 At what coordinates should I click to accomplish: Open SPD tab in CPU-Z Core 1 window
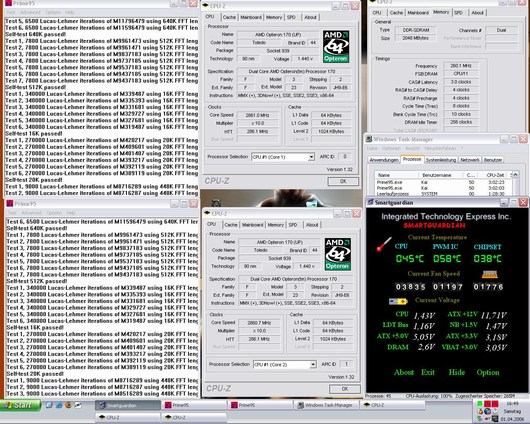point(291,17)
